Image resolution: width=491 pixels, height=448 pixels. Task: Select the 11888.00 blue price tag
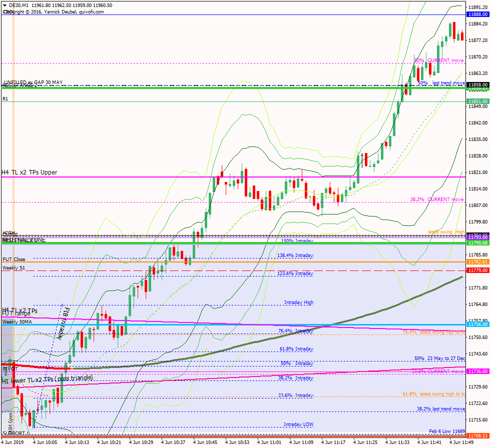pos(477,14)
